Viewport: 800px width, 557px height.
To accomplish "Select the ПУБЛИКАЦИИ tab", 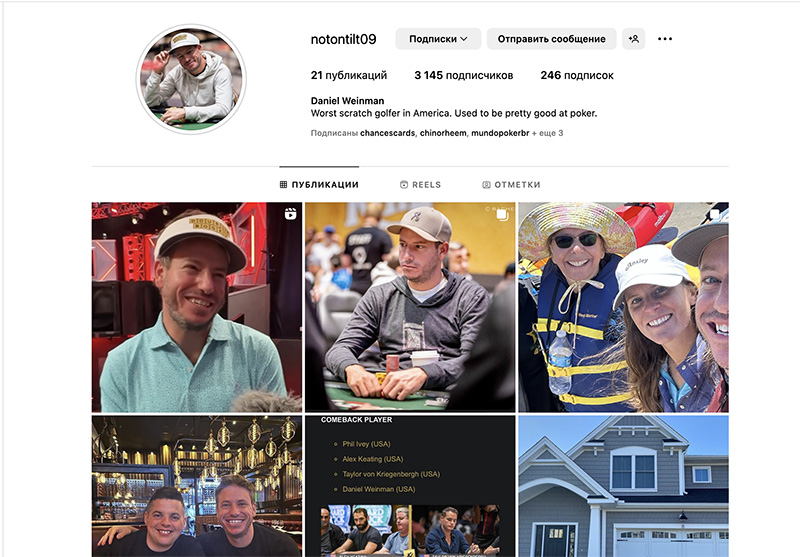I will (319, 185).
